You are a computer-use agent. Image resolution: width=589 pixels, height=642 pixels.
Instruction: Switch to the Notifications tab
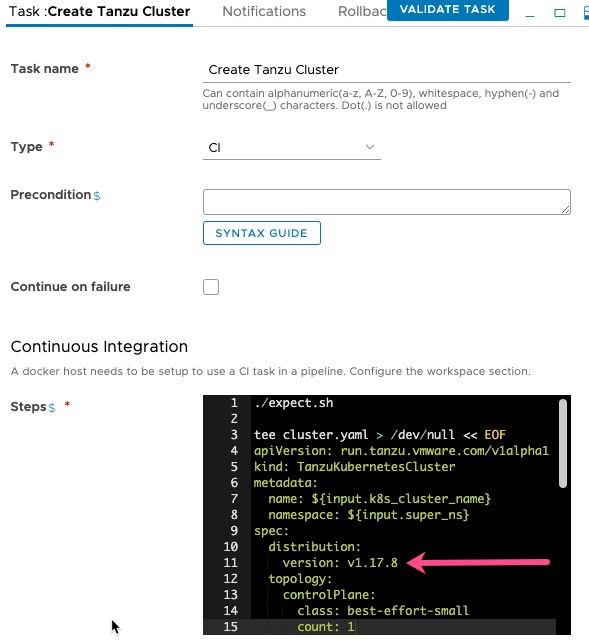264,11
